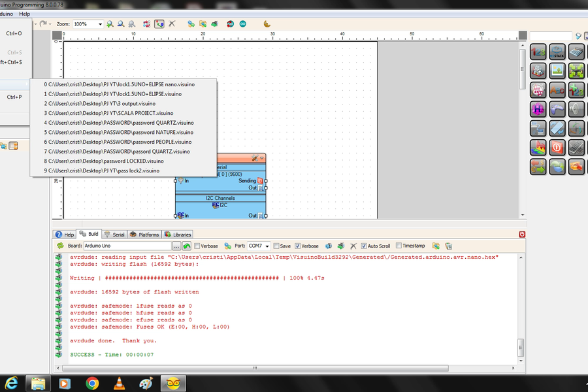Screen dimensions: 588x392
Task: Open VLC media player from taskbar
Action: (120, 384)
